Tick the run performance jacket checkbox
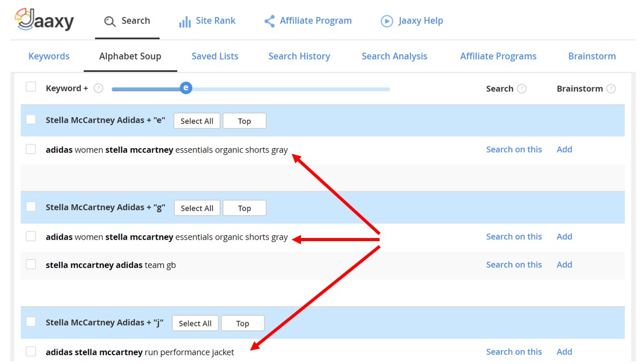The height and width of the screenshot is (364, 644). 31,351
